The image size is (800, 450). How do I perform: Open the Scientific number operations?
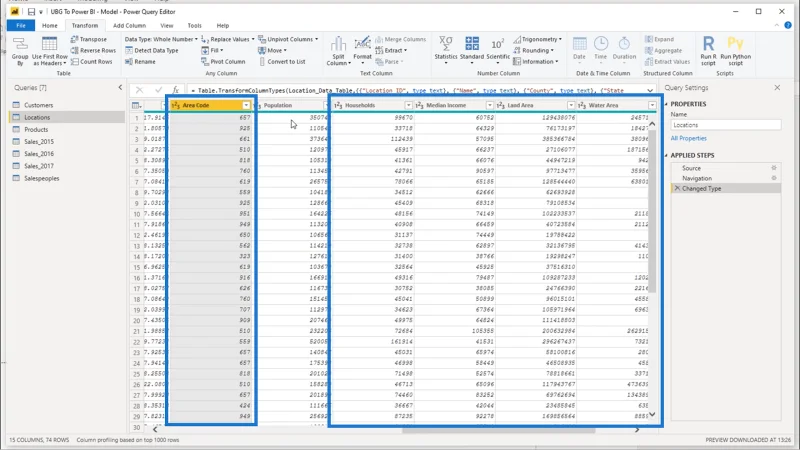pos(498,51)
